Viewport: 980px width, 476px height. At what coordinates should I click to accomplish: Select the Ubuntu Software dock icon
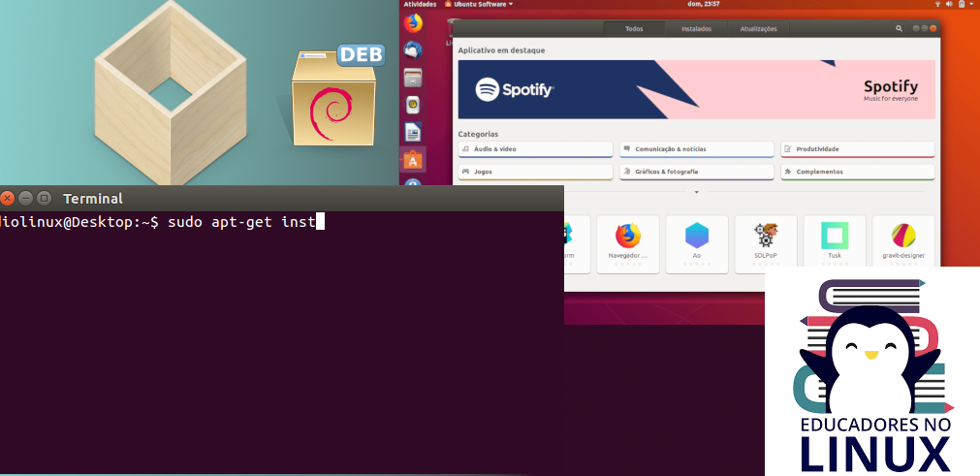click(413, 160)
